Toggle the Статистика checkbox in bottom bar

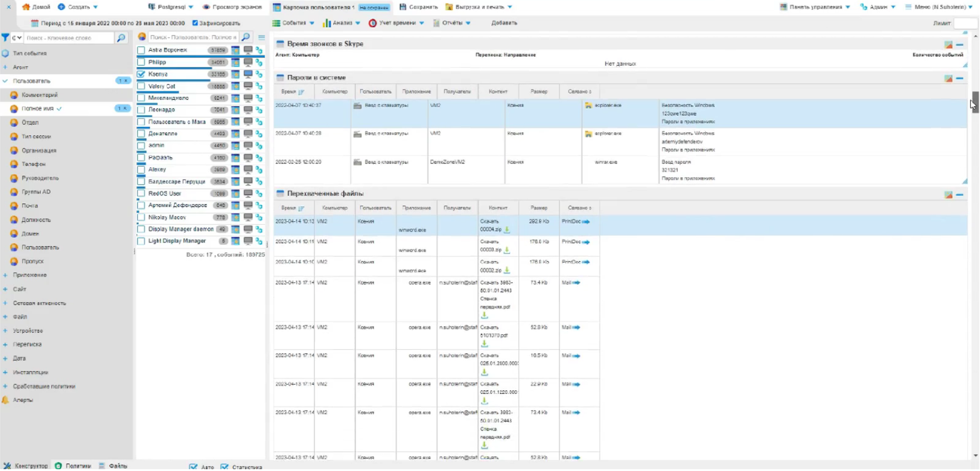(x=224, y=466)
